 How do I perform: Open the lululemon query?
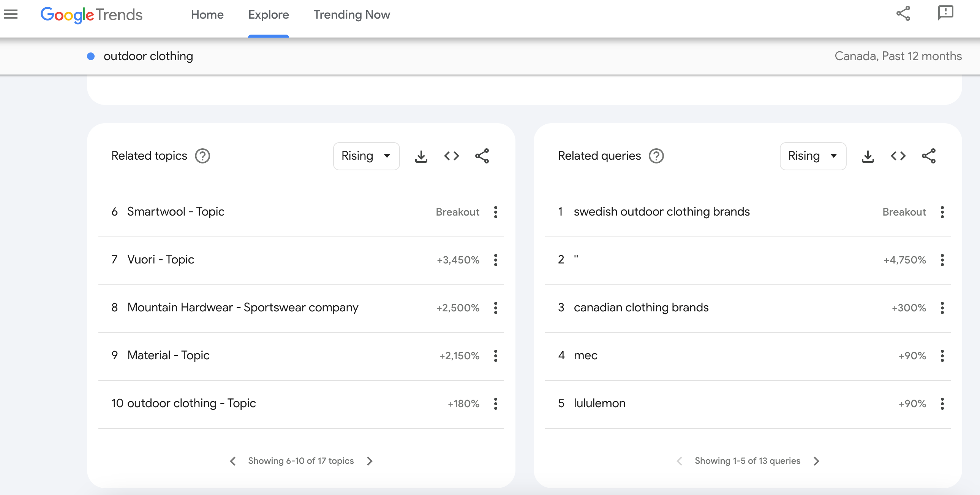(599, 403)
